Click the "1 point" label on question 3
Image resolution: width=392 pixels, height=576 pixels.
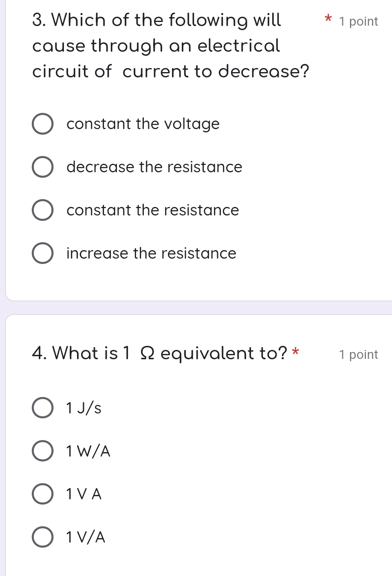(358, 21)
